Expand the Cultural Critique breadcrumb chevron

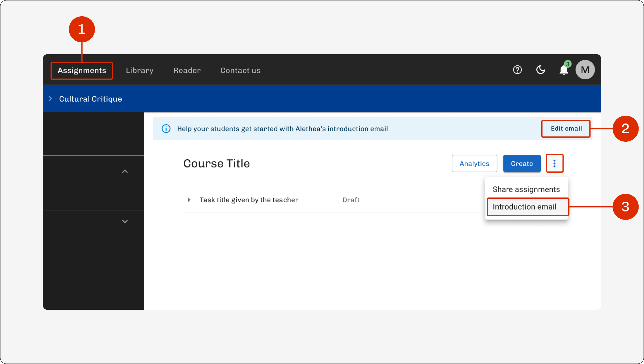click(x=51, y=99)
